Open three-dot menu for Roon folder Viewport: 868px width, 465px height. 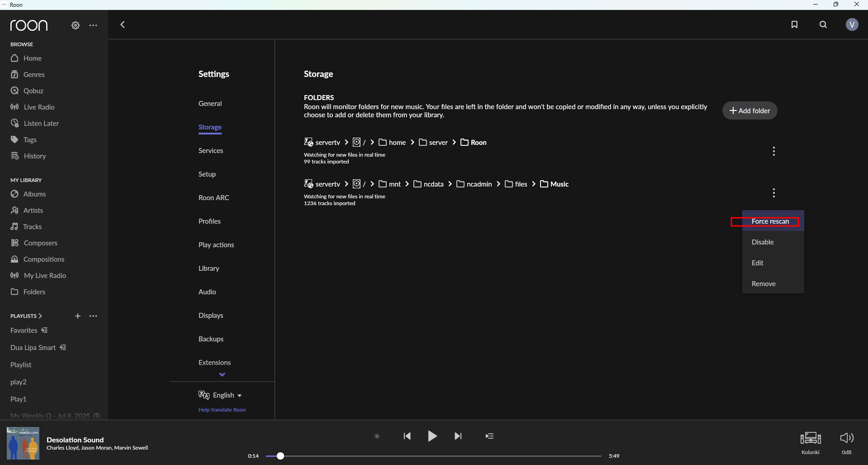pyautogui.click(x=774, y=151)
